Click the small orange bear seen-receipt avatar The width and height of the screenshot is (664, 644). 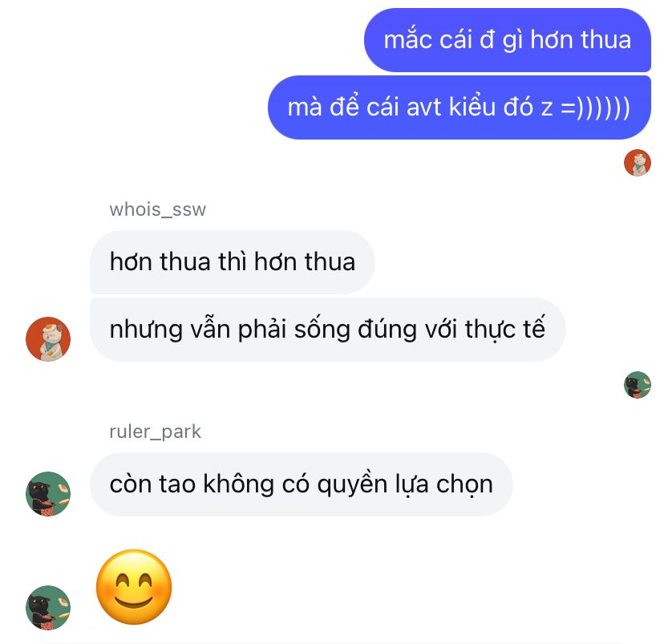pyautogui.click(x=638, y=163)
